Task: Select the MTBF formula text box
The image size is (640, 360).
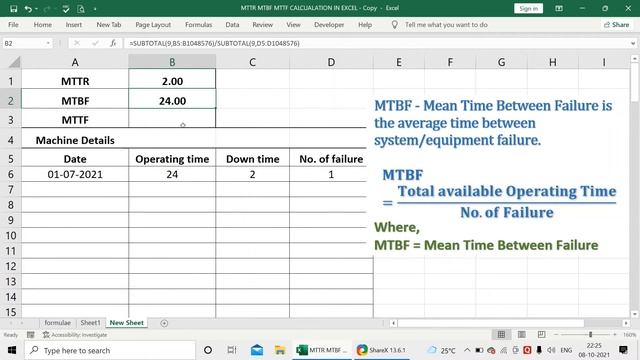Action: (499, 175)
